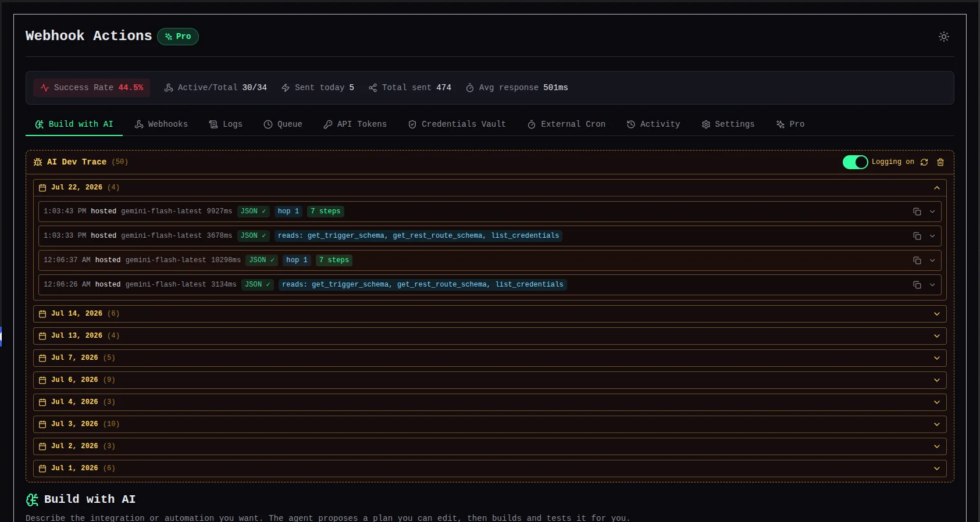This screenshot has width=980, height=522.
Task: Click the reads badge on 1:03:33 PM row
Action: coord(418,236)
